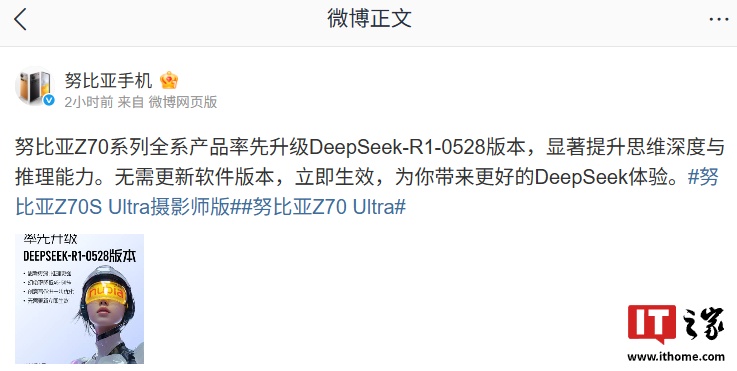Click the red IT logo square
Image resolution: width=737 pixels, height=371 pixels.
coord(651,324)
